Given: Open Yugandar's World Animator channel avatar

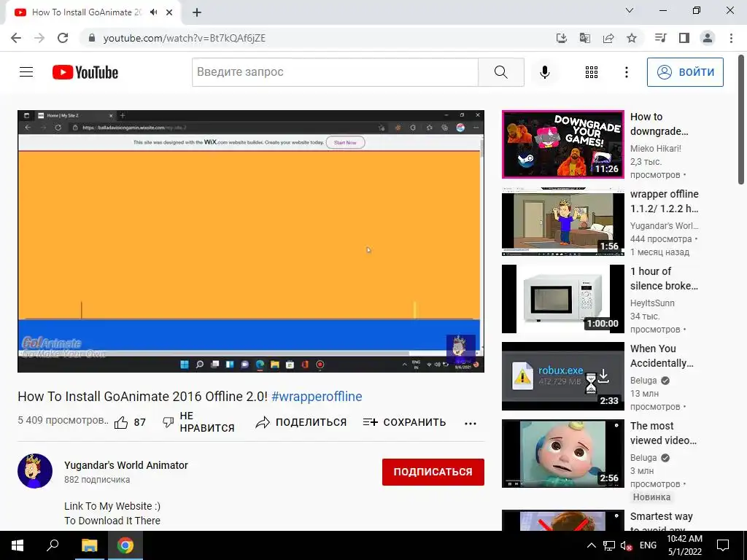Looking at the screenshot, I should (35, 471).
